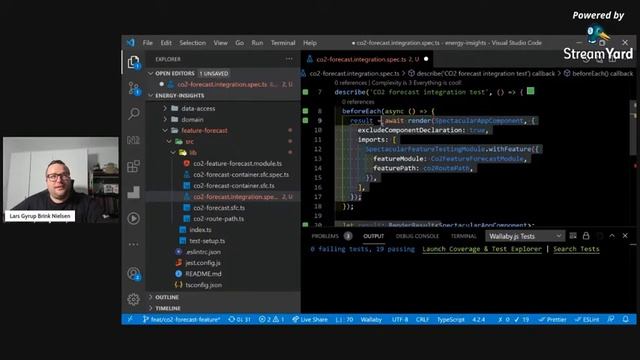The image size is (640, 360).
Task: Switch to the Problems panel tab
Action: pyautogui.click(x=325, y=236)
